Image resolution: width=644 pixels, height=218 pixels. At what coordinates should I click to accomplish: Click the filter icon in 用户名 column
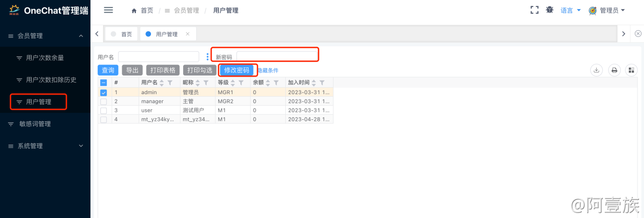click(170, 83)
